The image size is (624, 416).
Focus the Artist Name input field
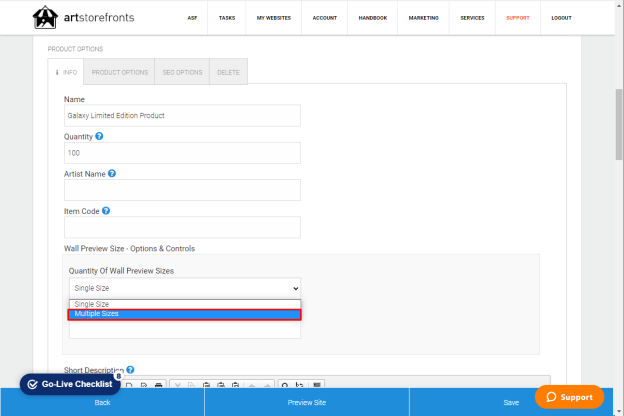(182, 190)
